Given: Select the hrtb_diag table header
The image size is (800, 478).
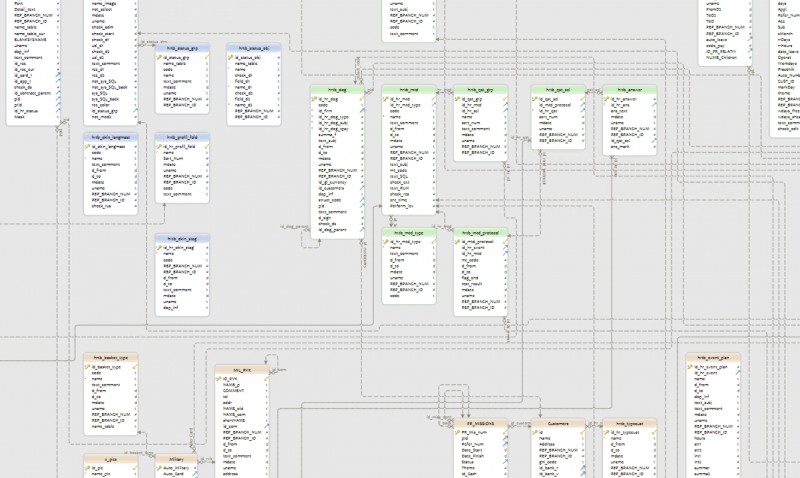Looking at the screenshot, I should (x=337, y=90).
